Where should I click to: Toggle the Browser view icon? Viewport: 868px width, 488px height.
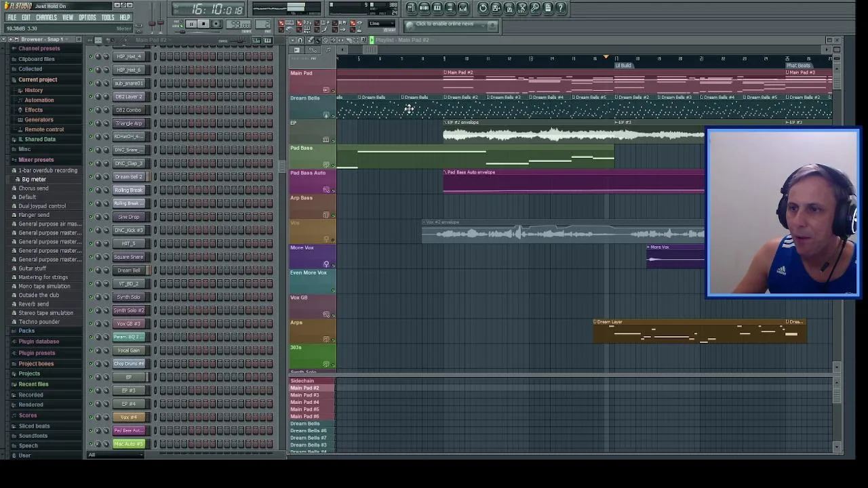tap(450, 8)
